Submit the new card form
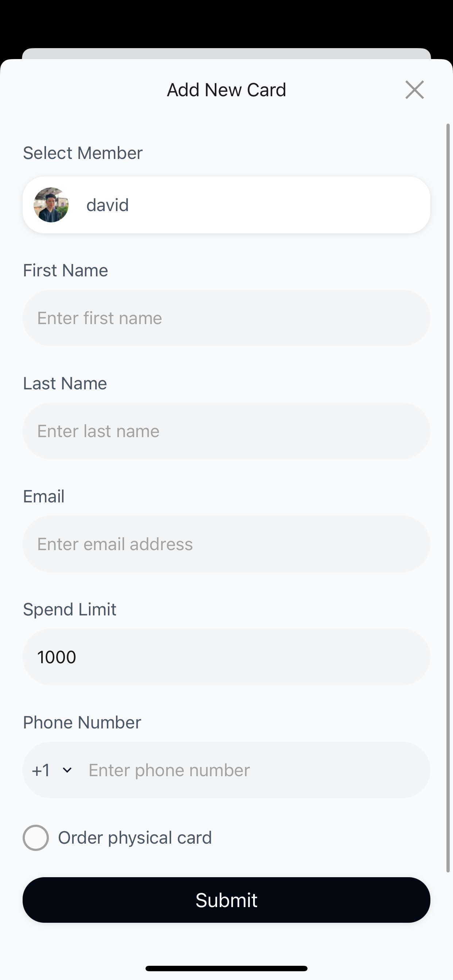Screen dimensions: 453x980 (226, 900)
